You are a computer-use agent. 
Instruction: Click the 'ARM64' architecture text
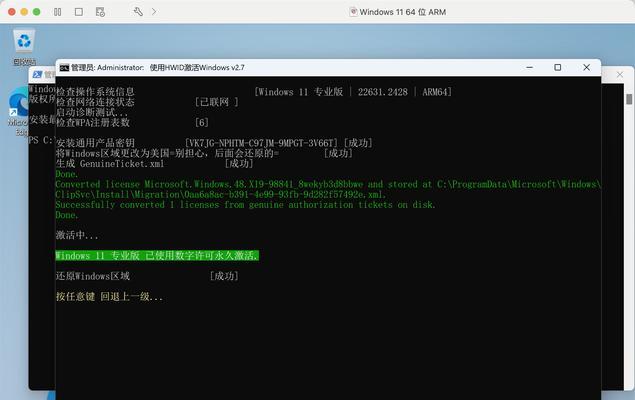pyautogui.click(x=434, y=92)
